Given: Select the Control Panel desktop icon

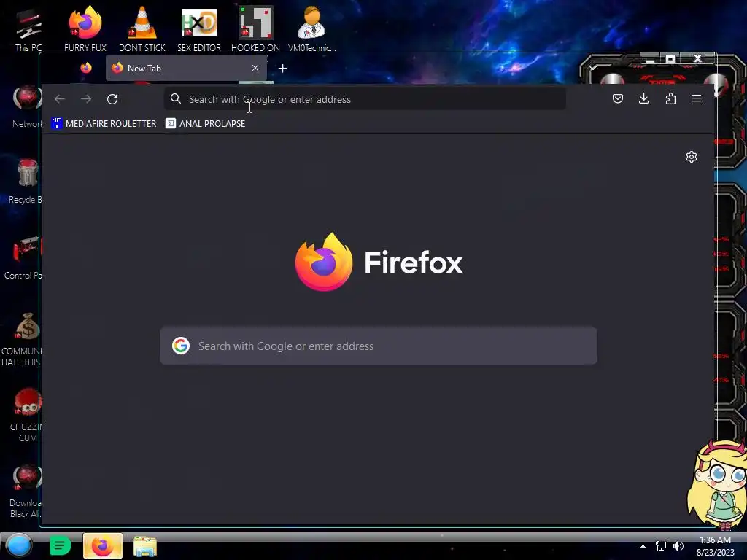Looking at the screenshot, I should (24, 257).
